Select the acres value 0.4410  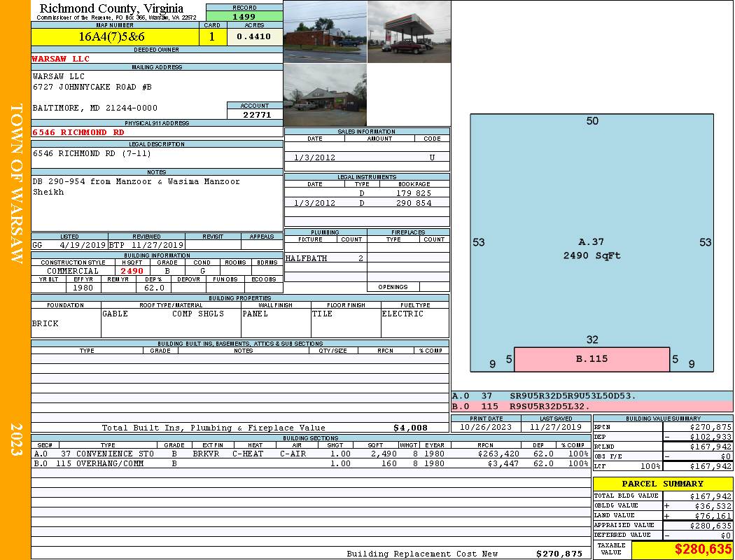pyautogui.click(x=254, y=37)
